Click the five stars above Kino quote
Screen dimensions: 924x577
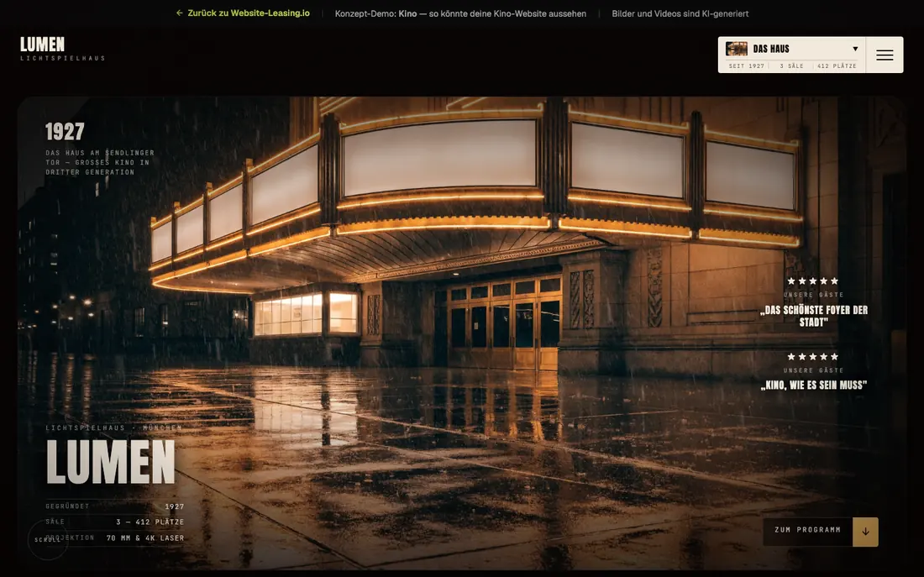(813, 357)
